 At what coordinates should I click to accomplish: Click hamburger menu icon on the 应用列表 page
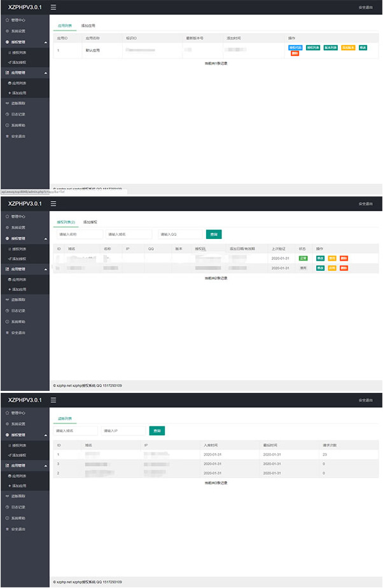pyautogui.click(x=53, y=8)
